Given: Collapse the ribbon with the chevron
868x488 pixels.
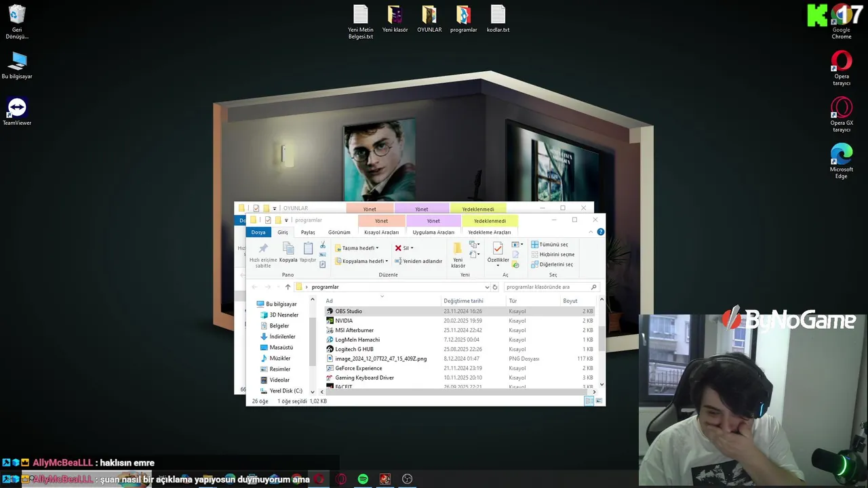Looking at the screenshot, I should click(x=591, y=232).
